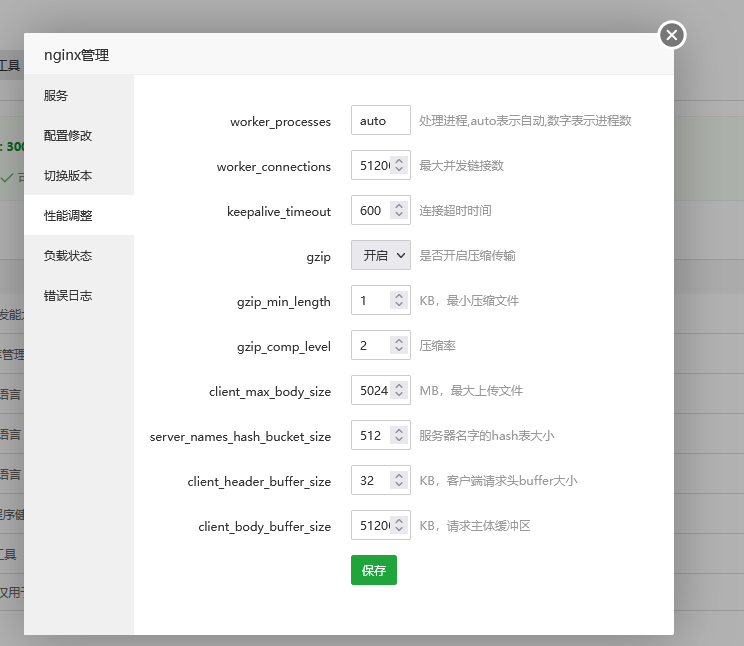Decrement gzip_min_length stepper
The height and width of the screenshot is (646, 744).
click(x=399, y=304)
